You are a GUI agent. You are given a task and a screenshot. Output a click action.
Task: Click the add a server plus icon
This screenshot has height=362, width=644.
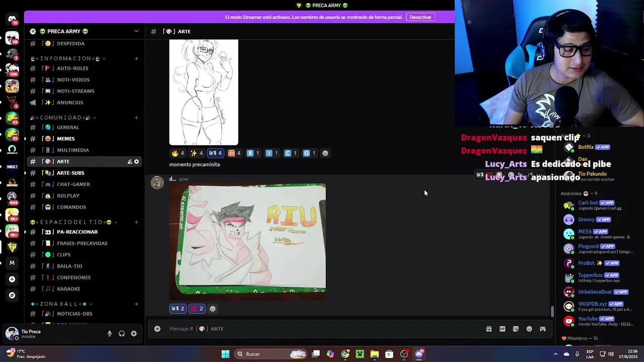click(12, 279)
